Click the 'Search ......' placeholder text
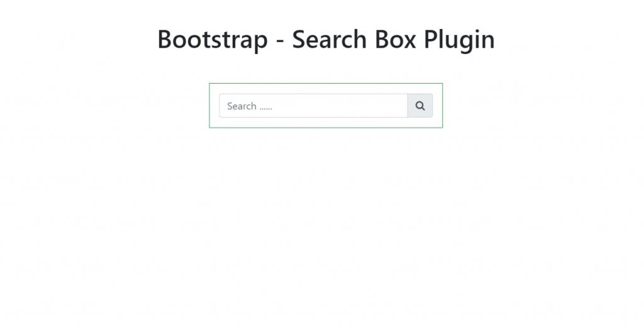 click(x=249, y=106)
